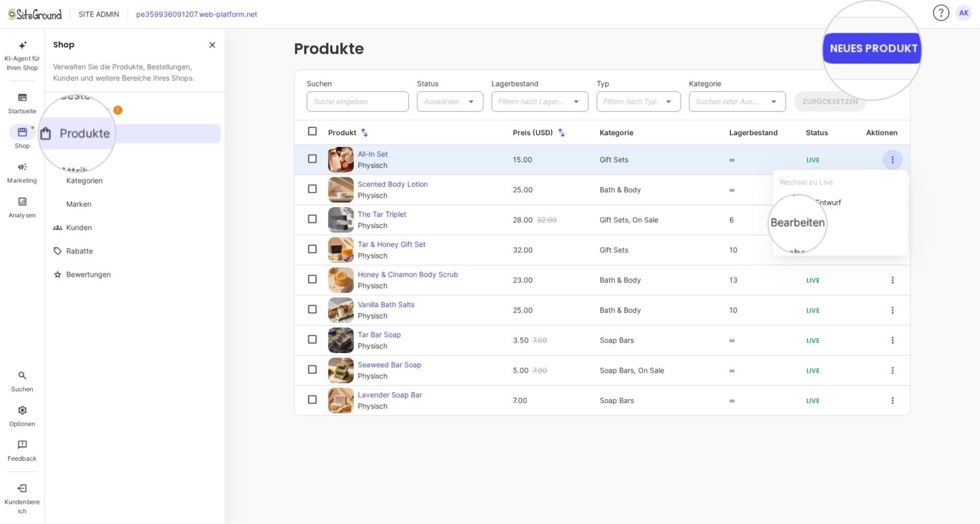Open actions menu for Honey & Cinamon Body Scrub

(892, 280)
